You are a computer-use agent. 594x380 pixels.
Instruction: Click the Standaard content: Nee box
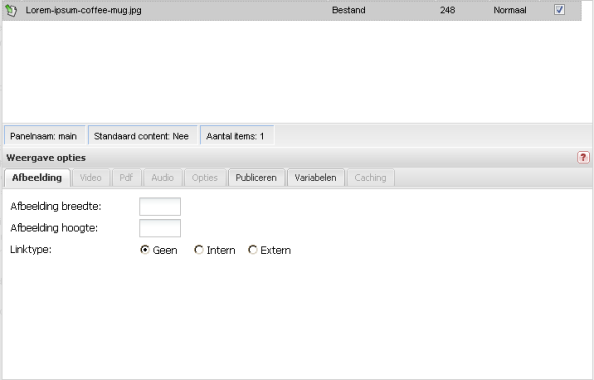click(142, 136)
